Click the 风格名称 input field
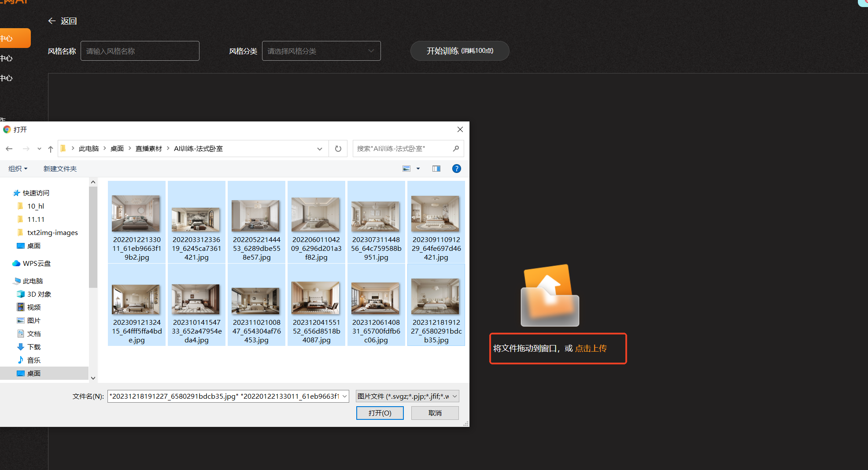 [140, 51]
